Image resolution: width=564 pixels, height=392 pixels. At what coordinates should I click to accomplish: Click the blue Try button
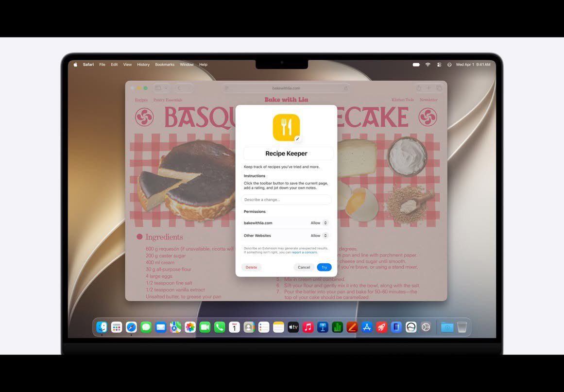click(x=324, y=267)
